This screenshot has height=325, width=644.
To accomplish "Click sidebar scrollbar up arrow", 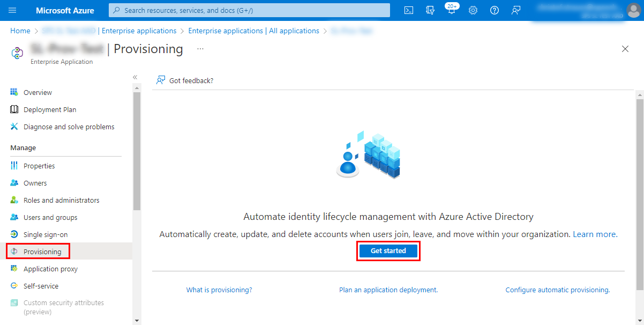I will [137, 88].
